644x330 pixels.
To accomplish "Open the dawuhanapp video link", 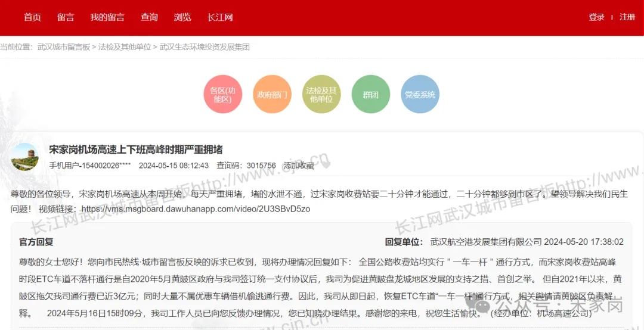I will coord(196,209).
